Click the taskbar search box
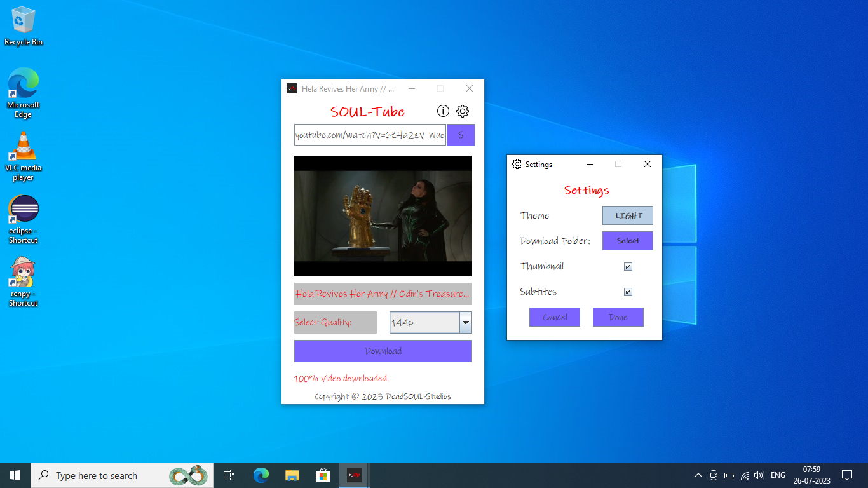Image resolution: width=868 pixels, height=488 pixels. 121,475
